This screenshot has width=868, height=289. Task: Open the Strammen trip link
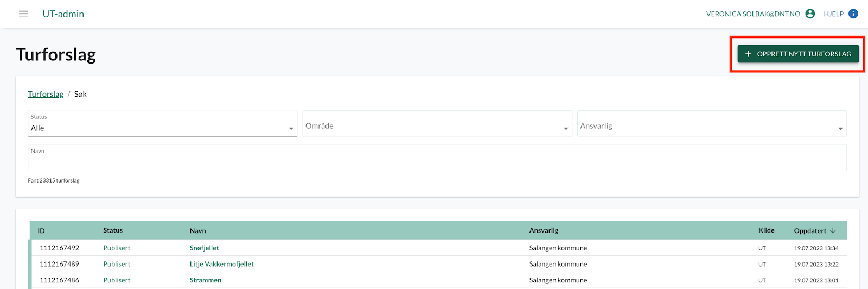click(x=205, y=280)
